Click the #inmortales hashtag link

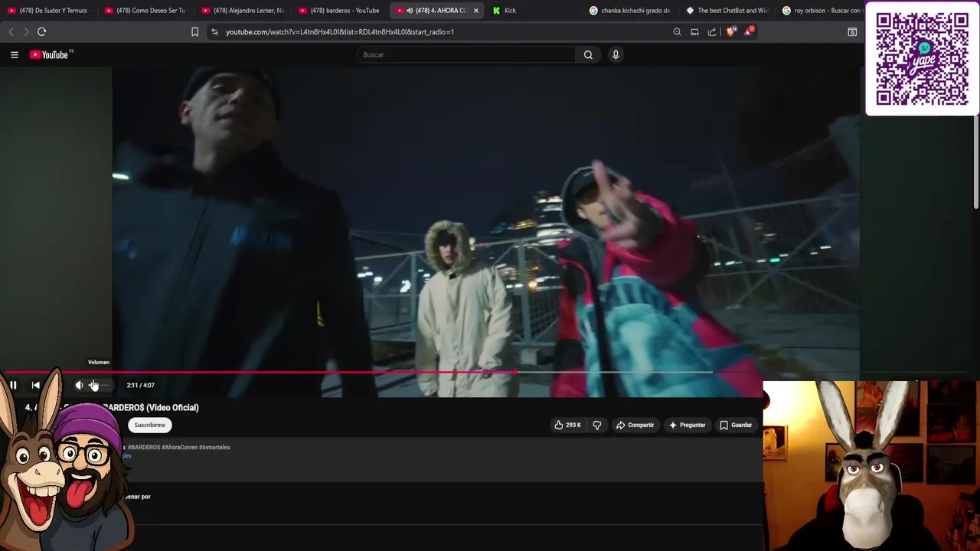(x=214, y=447)
